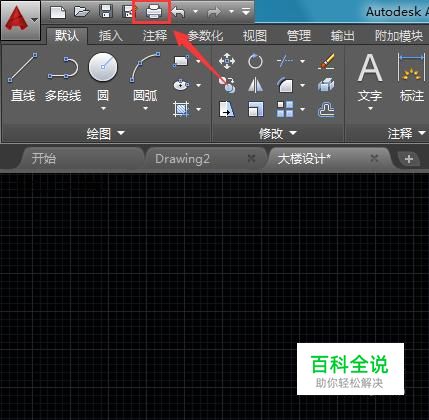
Task: Open the 附加模块 ribbon tab
Action: point(399,36)
